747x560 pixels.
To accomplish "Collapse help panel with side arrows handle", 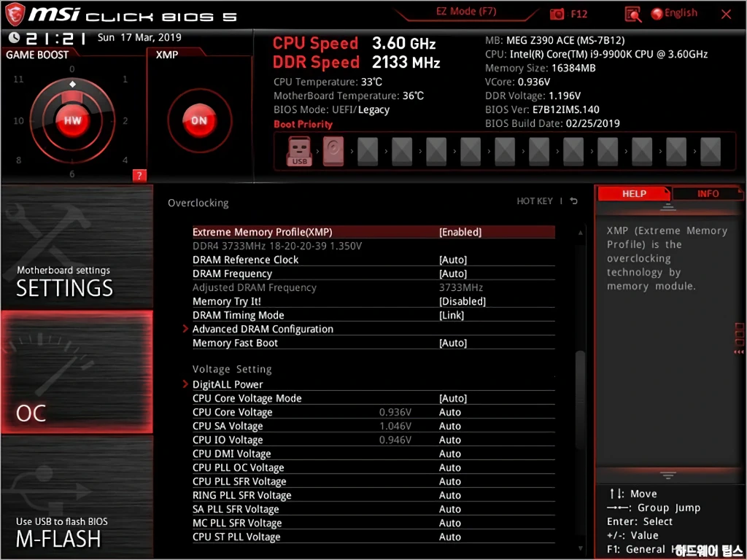I will point(739,338).
